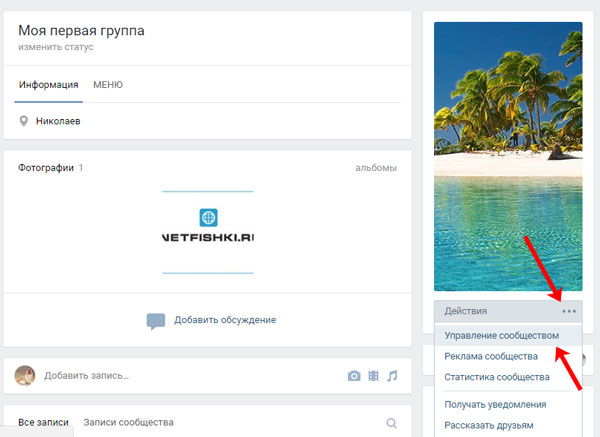The image size is (600, 437).
Task: Open the МЕНЮ tab
Action: [108, 85]
